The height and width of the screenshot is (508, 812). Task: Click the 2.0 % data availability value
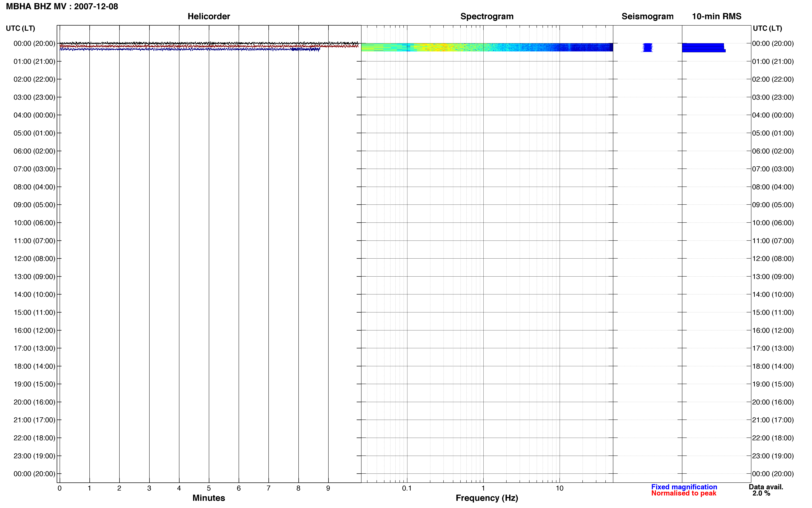tap(761, 493)
